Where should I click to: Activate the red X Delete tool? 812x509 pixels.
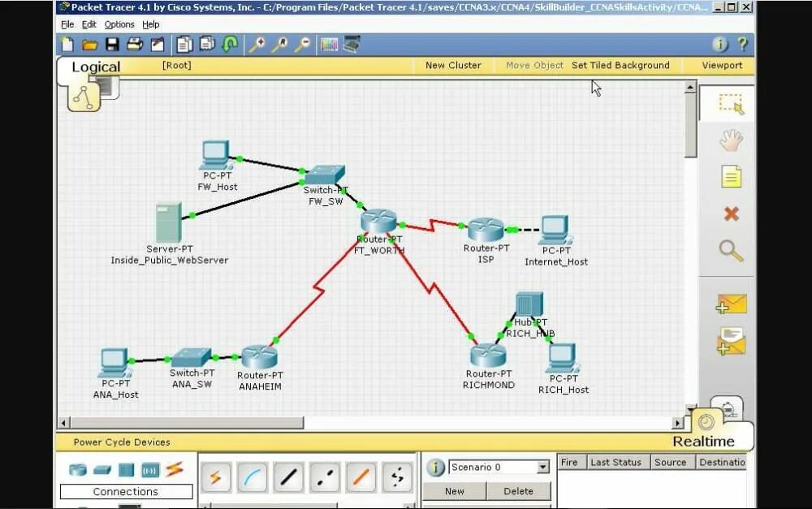click(732, 214)
